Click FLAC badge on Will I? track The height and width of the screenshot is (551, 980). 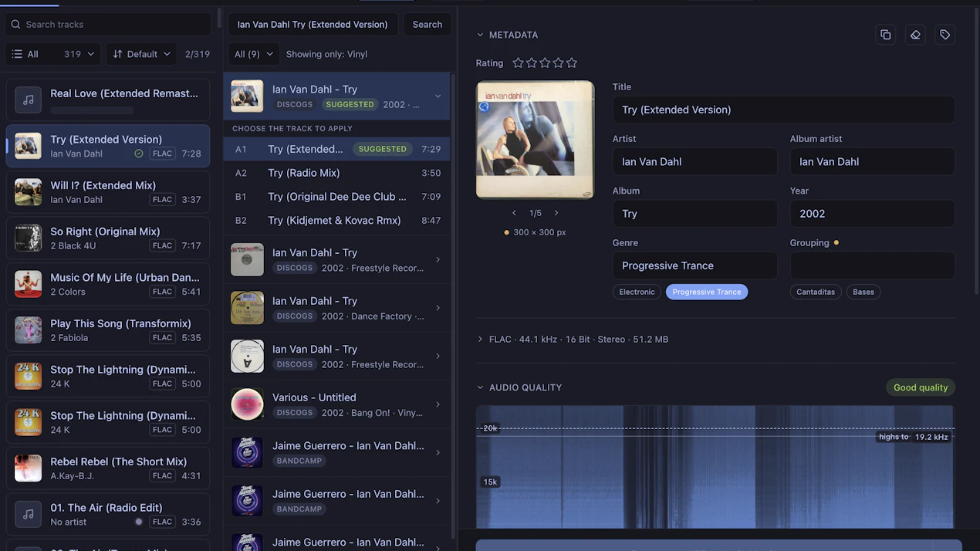pyautogui.click(x=162, y=199)
